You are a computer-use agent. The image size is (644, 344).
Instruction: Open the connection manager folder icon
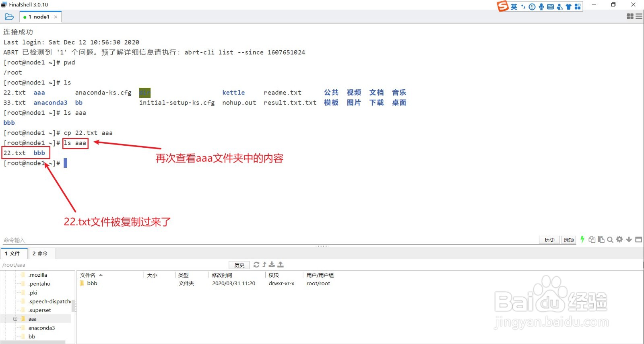pos(9,17)
